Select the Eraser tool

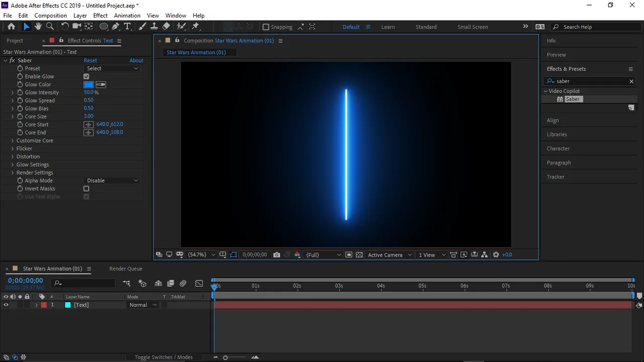click(x=166, y=27)
